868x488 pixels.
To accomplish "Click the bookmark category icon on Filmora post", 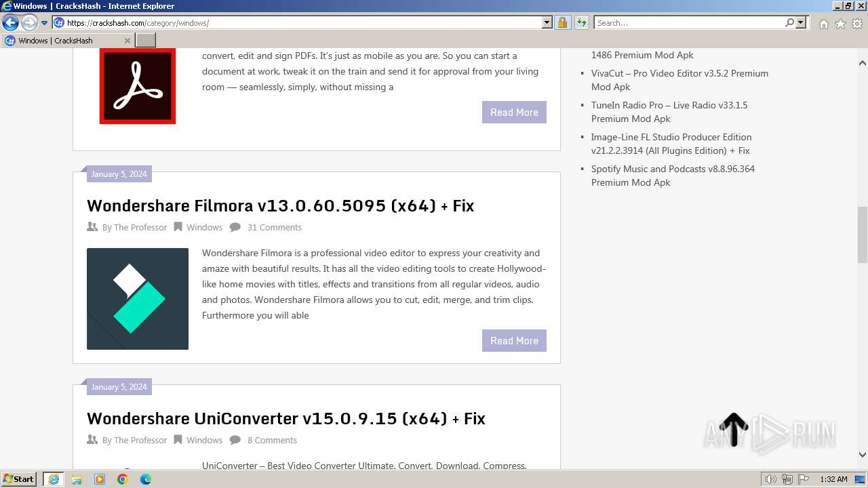I will pos(178,227).
